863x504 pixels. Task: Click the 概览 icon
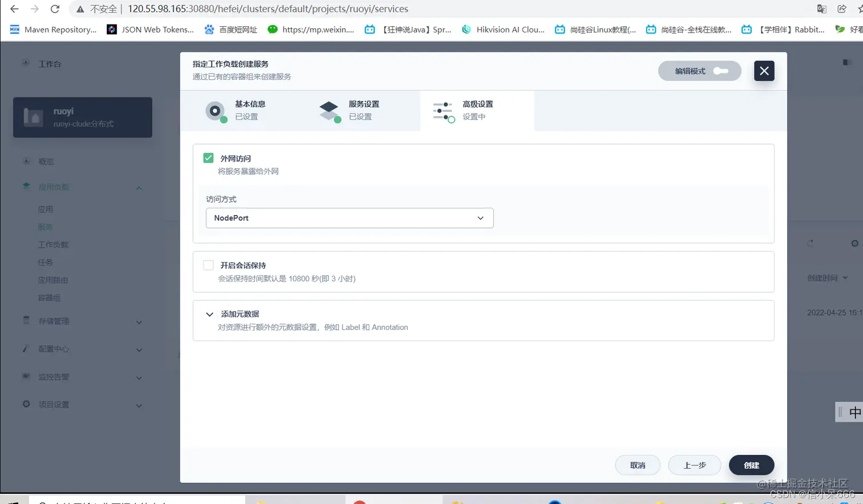point(26,161)
